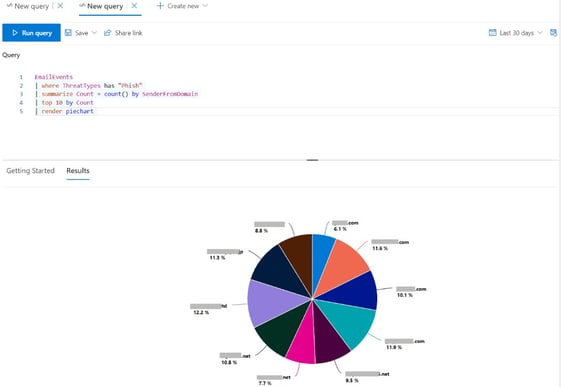Select the Results tab

78,171
